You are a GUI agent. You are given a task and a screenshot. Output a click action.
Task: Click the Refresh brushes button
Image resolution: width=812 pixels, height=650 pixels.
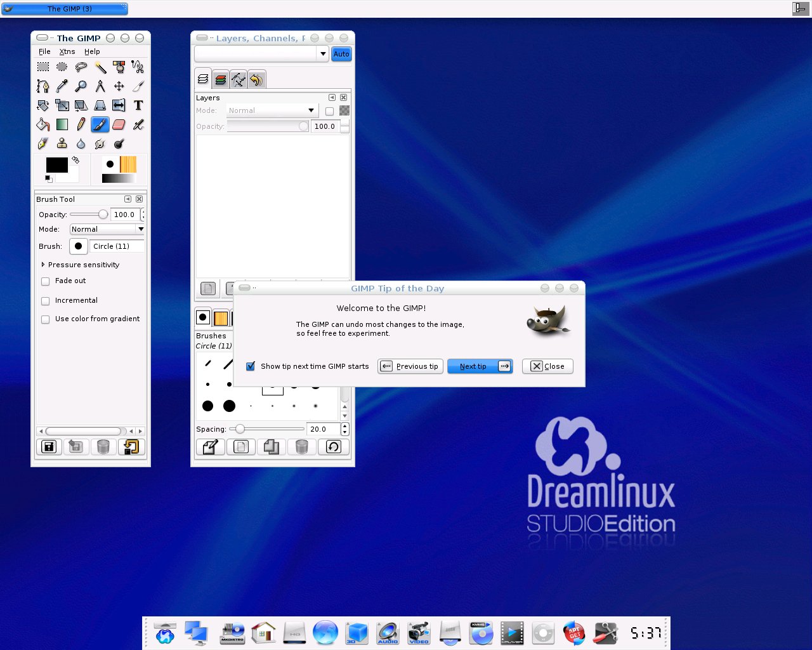[334, 447]
